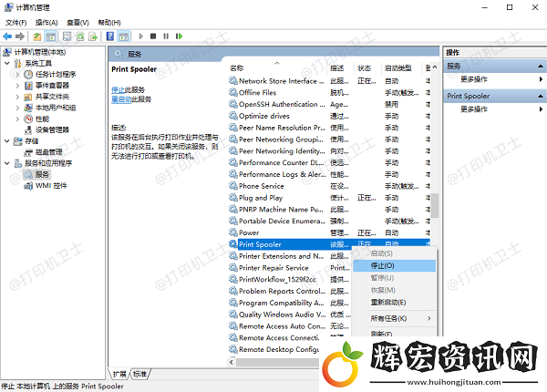Open the 查看(V) menu

(77, 23)
